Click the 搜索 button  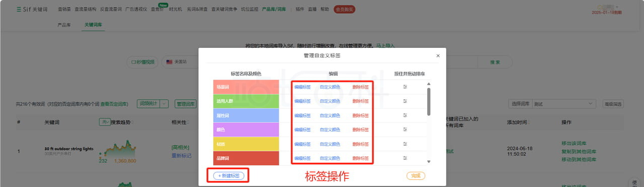coord(495,62)
